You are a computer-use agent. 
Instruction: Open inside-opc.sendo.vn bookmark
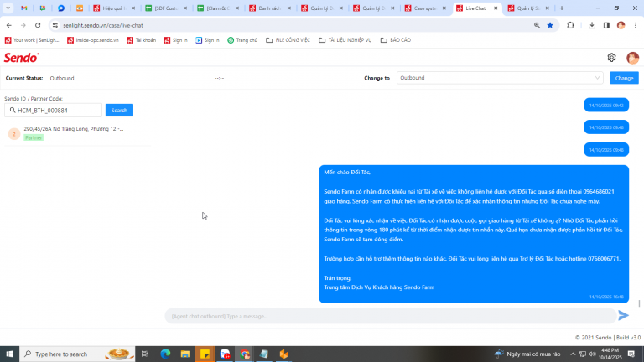[x=93, y=40]
